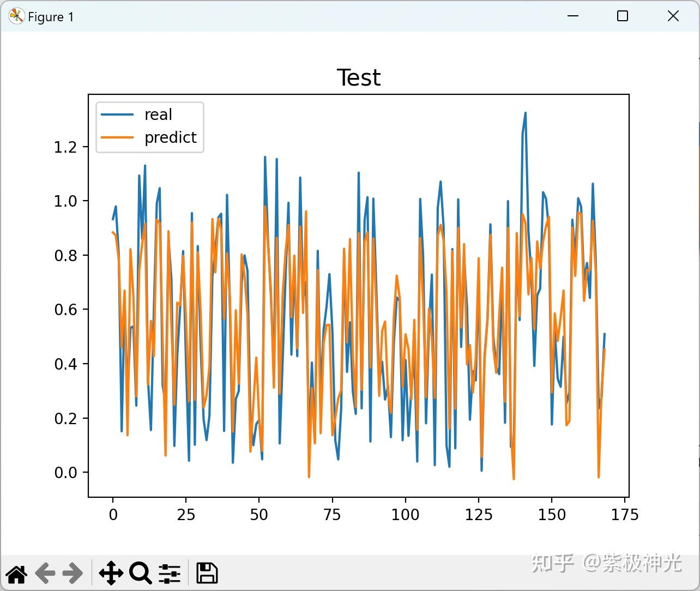
Task: Activate the Zoom to rectangle tool
Action: [140, 574]
